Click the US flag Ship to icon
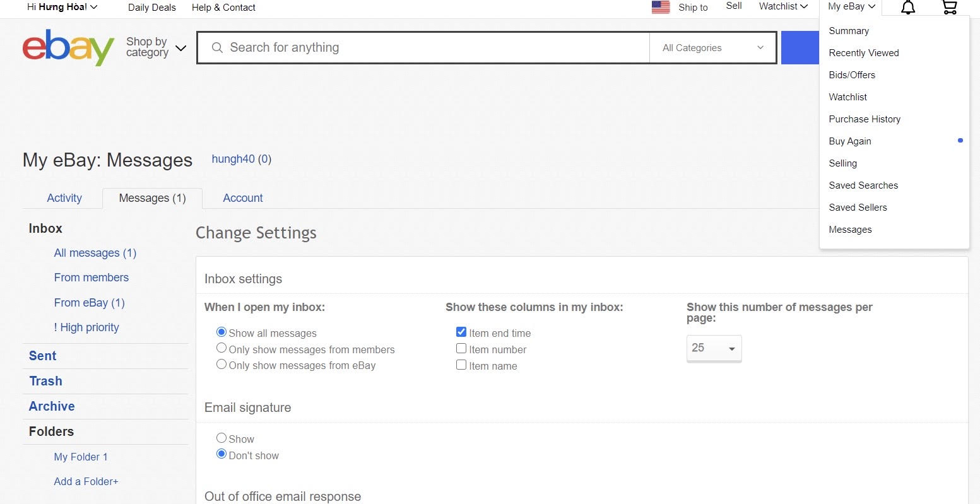980x504 pixels. point(661,8)
